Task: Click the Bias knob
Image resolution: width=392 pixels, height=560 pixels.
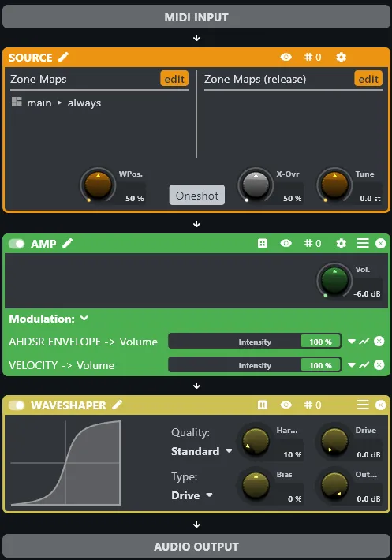Action: tap(256, 486)
